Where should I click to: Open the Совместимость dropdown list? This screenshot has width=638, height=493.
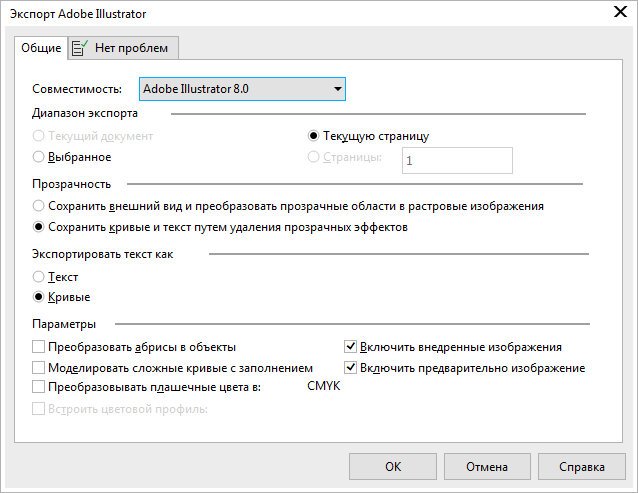pos(242,89)
